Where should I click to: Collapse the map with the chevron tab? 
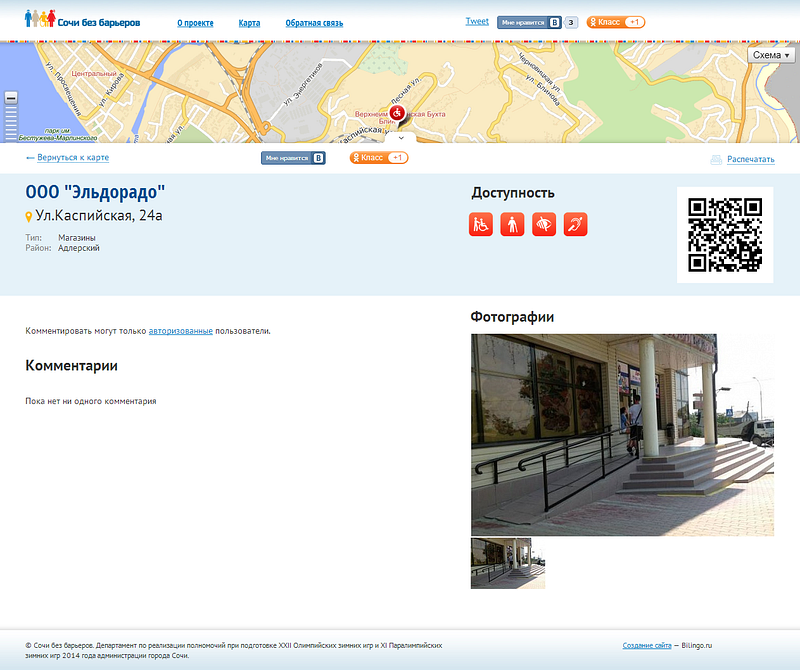[x=401, y=138]
